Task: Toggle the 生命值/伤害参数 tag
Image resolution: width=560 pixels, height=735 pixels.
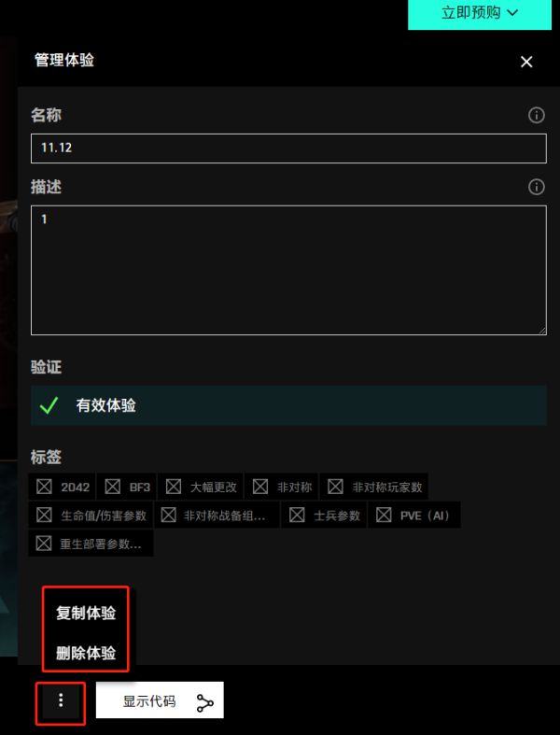Action: coord(44,515)
